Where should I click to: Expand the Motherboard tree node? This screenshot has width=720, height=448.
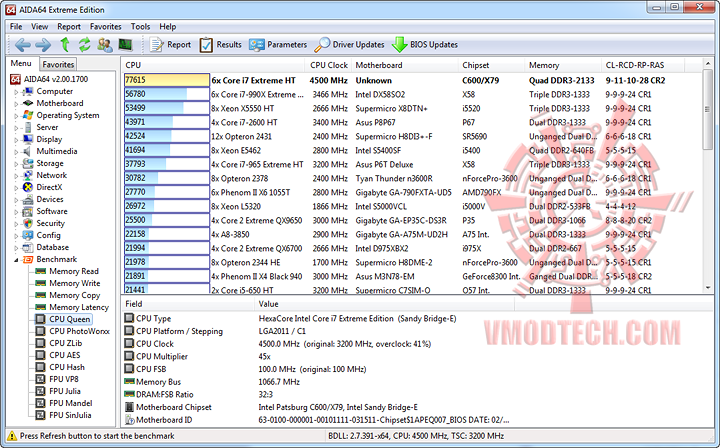click(16, 104)
